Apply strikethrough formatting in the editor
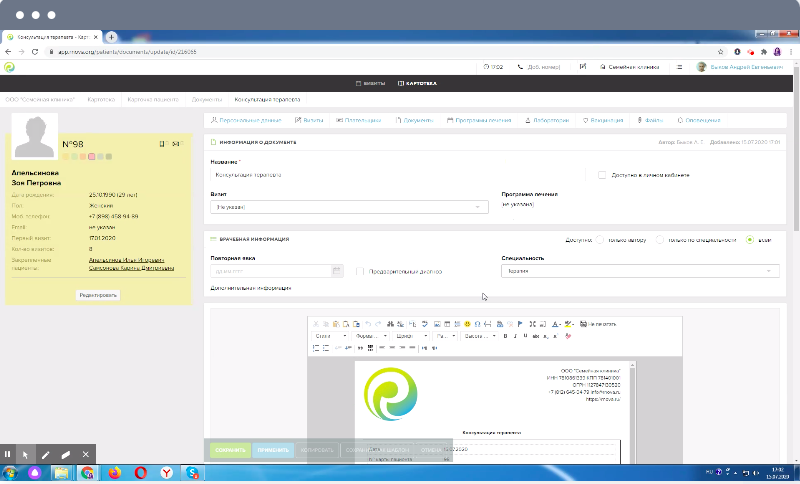 [x=536, y=336]
